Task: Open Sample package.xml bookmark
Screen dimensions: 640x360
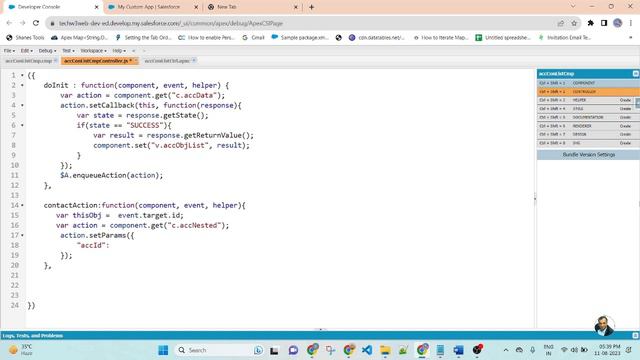Action: pyautogui.click(x=300, y=38)
